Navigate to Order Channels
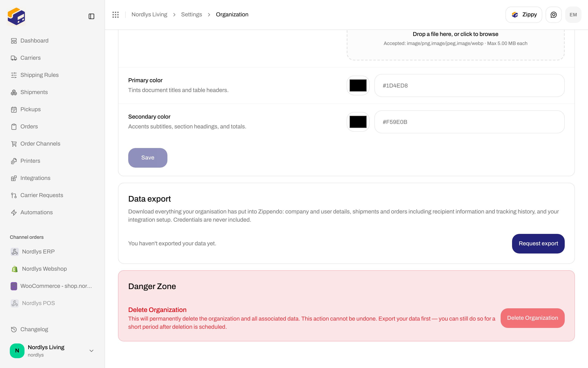The image size is (588, 368). (x=52, y=144)
